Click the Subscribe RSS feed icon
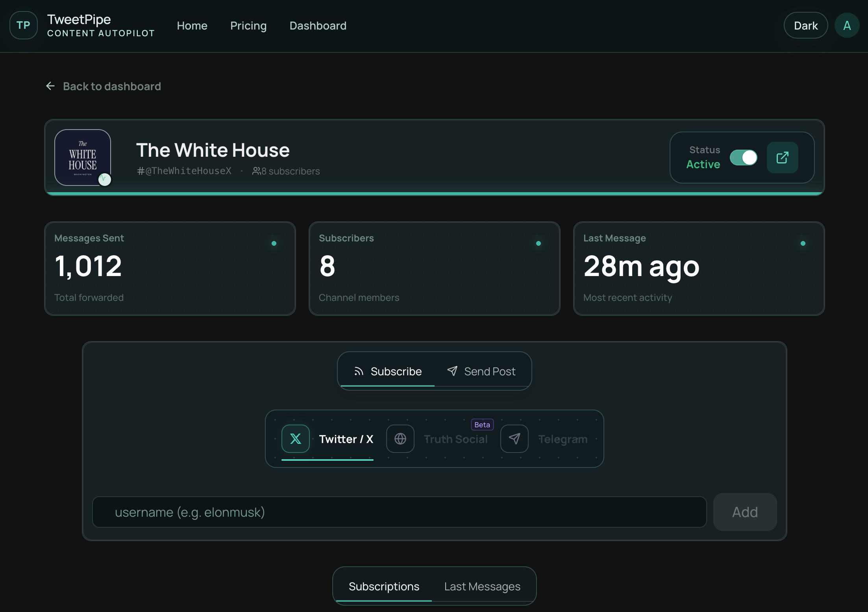The image size is (868, 612). pyautogui.click(x=359, y=371)
